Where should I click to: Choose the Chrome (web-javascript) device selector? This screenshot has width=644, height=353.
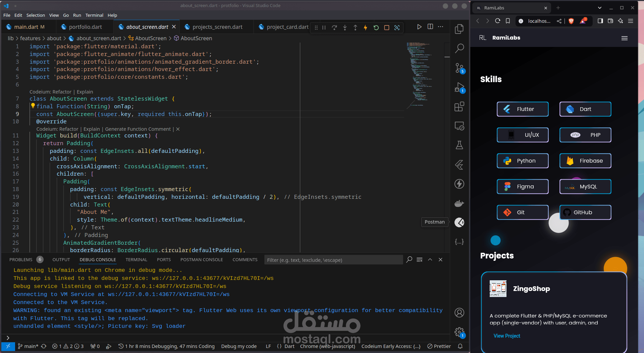(x=327, y=346)
